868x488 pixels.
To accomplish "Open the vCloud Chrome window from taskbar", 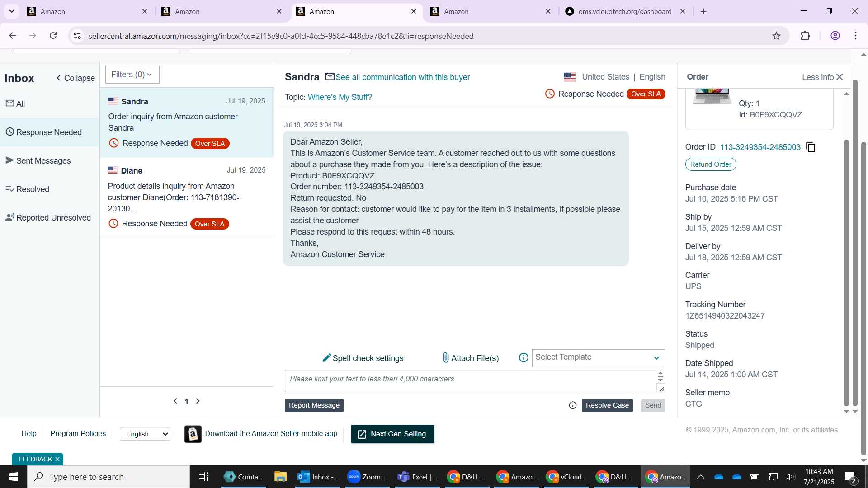I will point(566,477).
